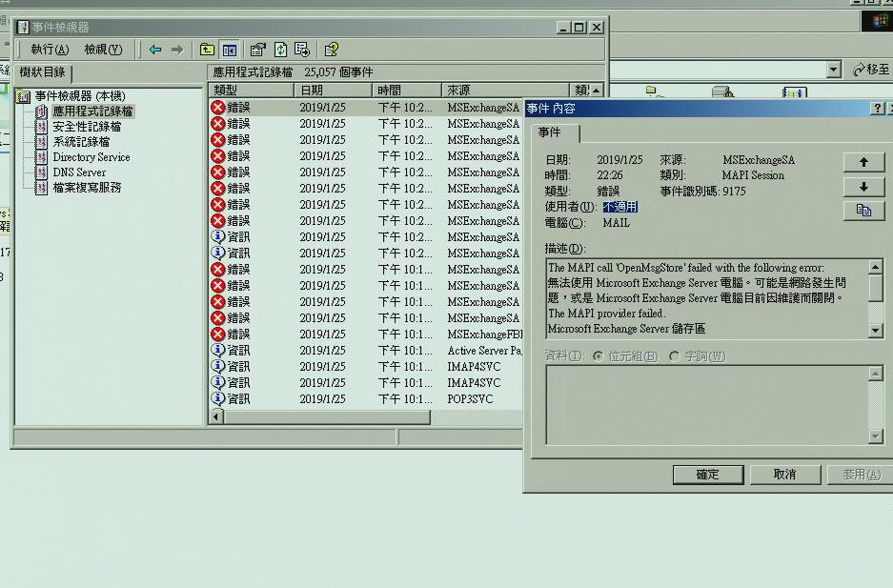Click up arrow of the data box scrollbar
The height and width of the screenshot is (588, 893).
click(x=876, y=374)
